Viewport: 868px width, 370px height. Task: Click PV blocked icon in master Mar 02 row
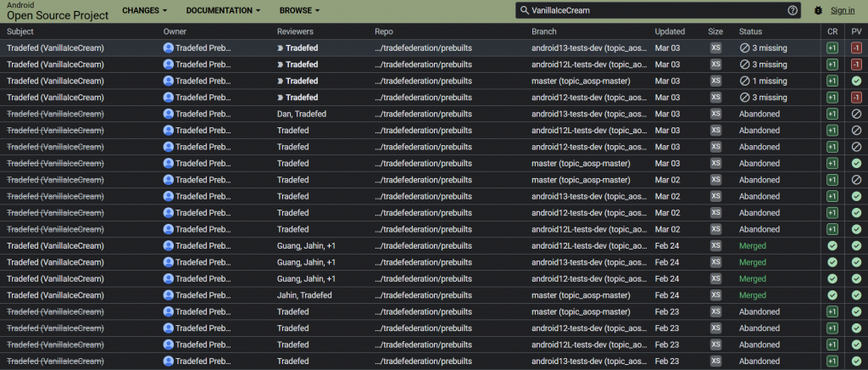tap(856, 180)
